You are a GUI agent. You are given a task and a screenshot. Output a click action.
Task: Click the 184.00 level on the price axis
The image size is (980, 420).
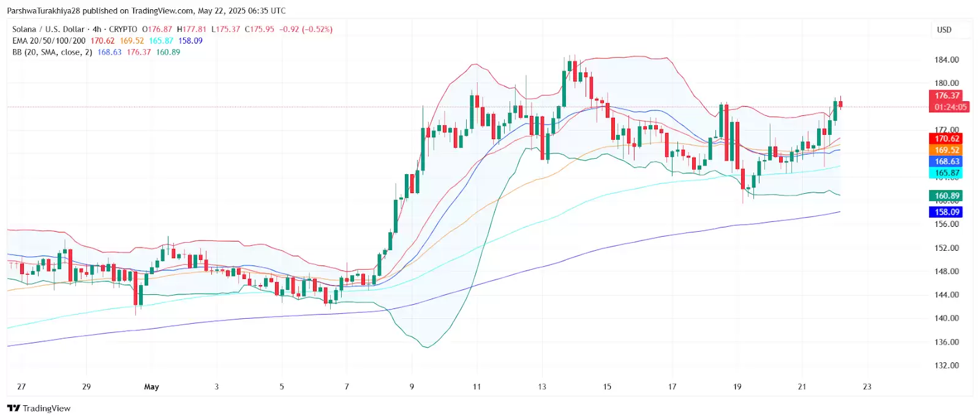pyautogui.click(x=946, y=60)
